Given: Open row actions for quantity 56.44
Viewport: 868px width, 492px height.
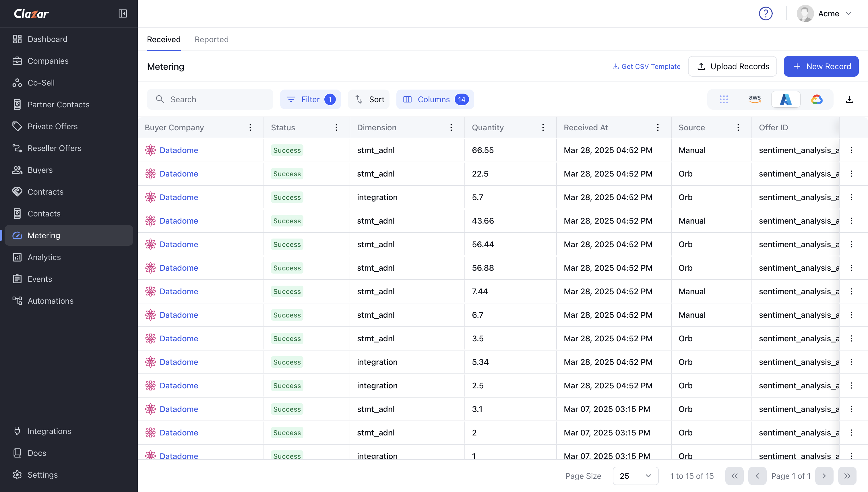Looking at the screenshot, I should point(851,244).
